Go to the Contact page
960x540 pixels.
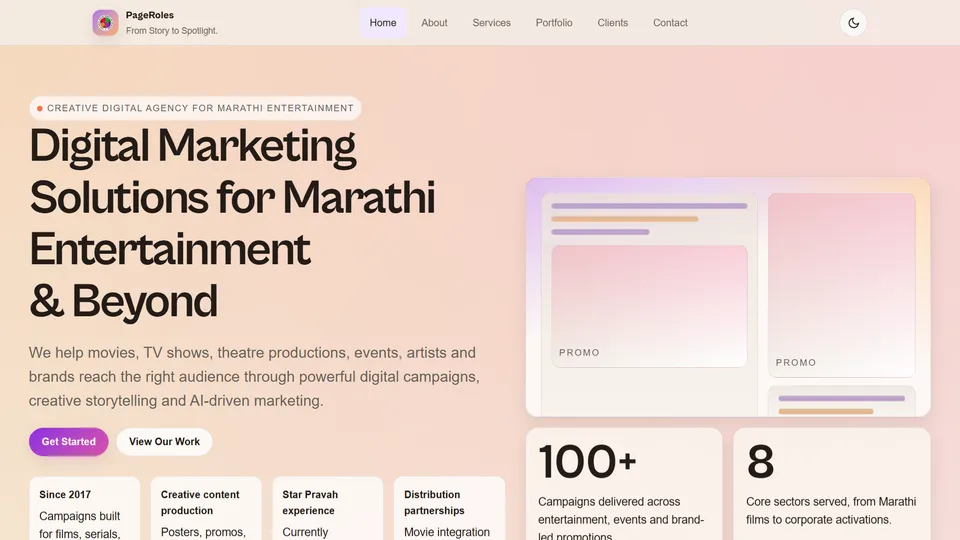(x=670, y=23)
